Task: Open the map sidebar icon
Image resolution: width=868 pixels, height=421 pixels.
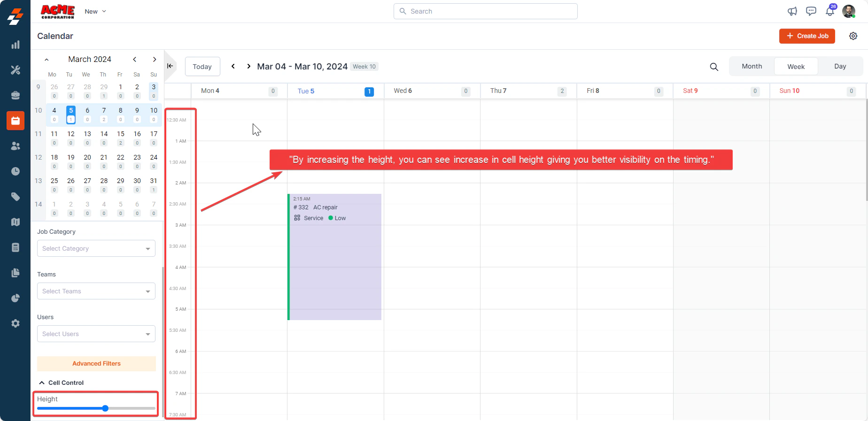Action: click(x=15, y=222)
